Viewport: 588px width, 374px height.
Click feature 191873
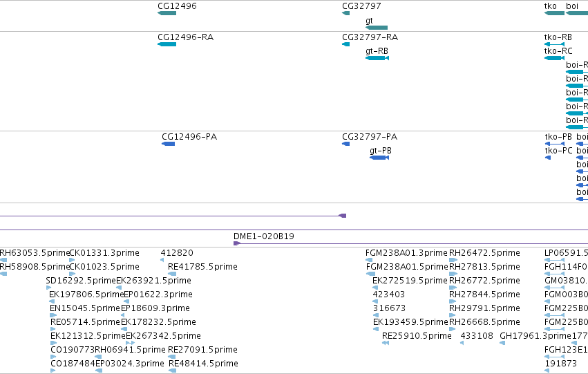(x=560, y=364)
